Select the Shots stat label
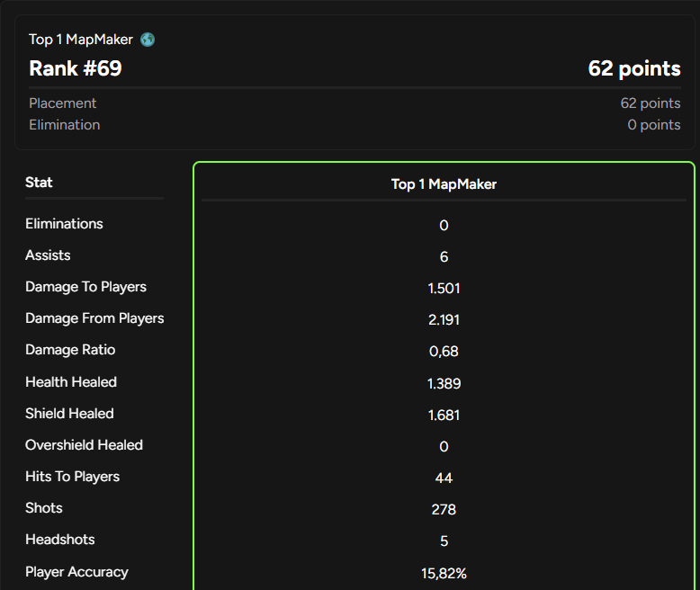 (x=44, y=508)
